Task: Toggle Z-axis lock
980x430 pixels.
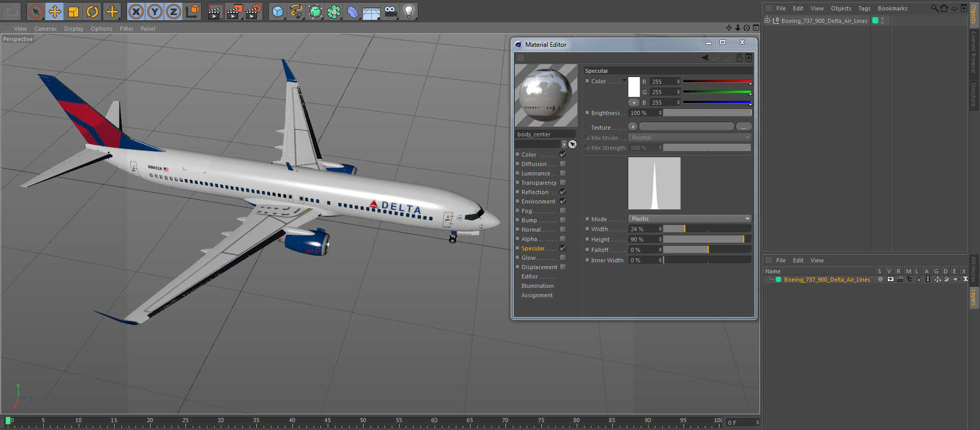Action: pyautogui.click(x=173, y=11)
